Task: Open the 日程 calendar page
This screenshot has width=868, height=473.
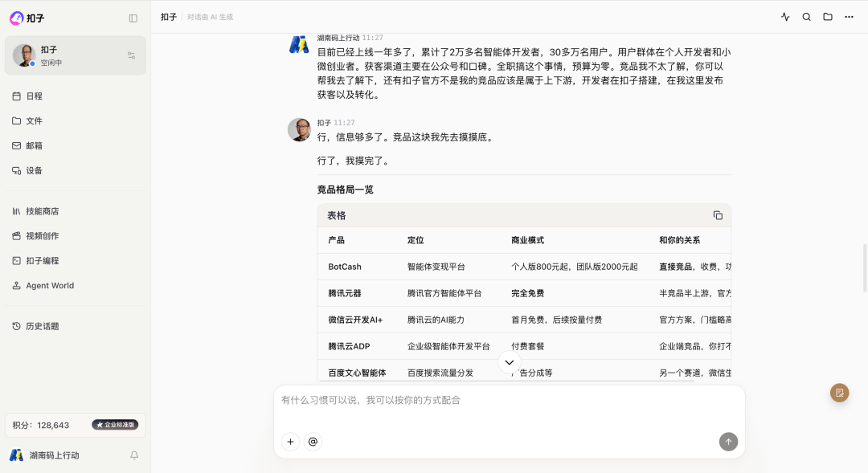Action: pyautogui.click(x=76, y=96)
